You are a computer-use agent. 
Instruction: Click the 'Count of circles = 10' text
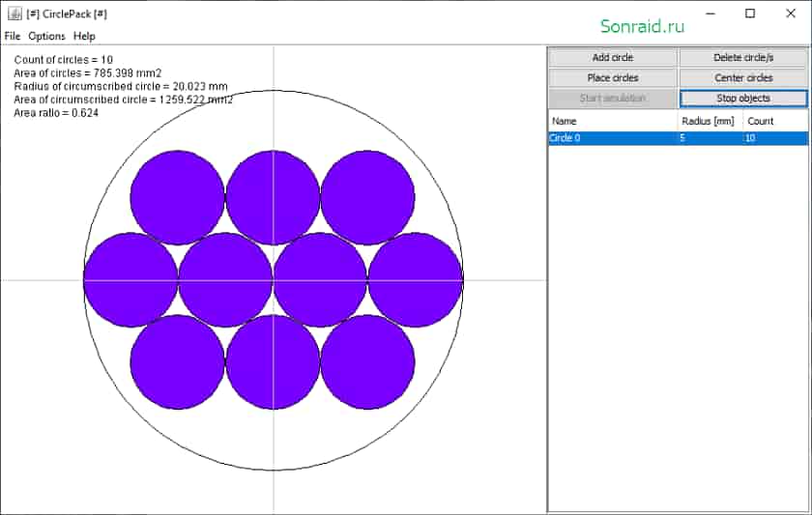63,60
